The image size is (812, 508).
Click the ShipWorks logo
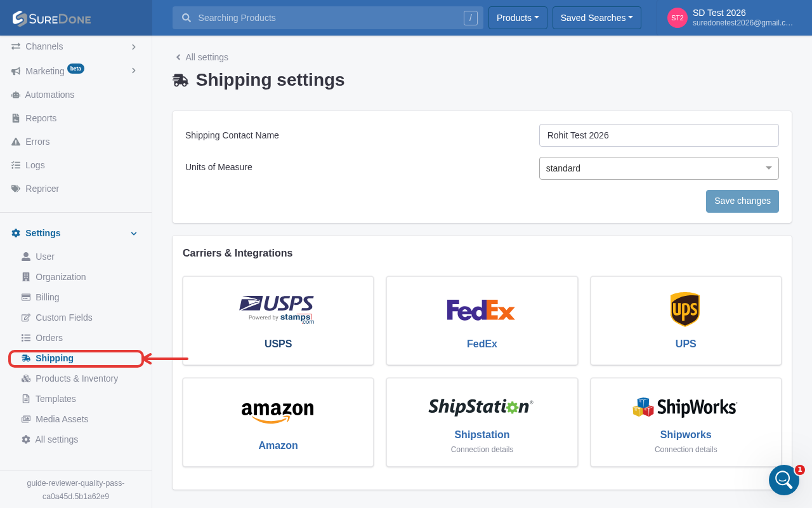(685, 407)
